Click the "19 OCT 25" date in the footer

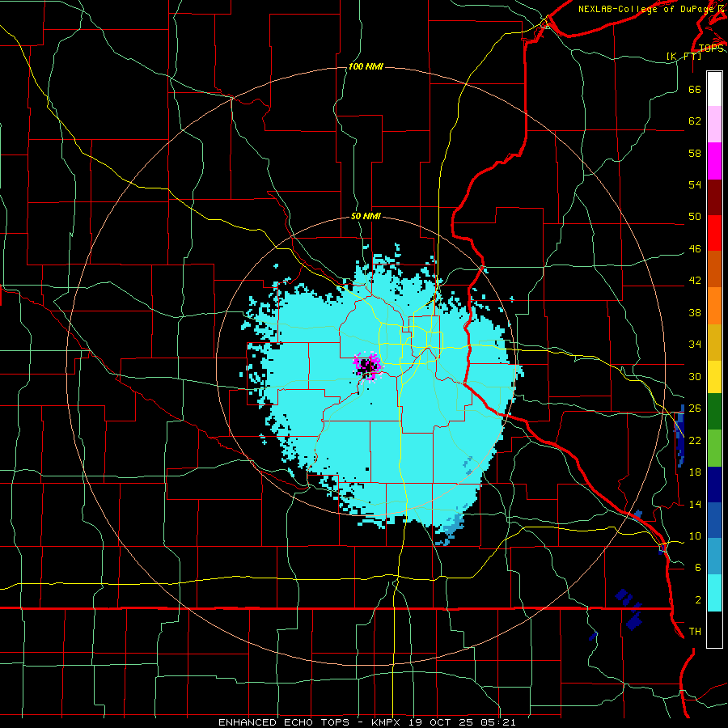(x=442, y=722)
